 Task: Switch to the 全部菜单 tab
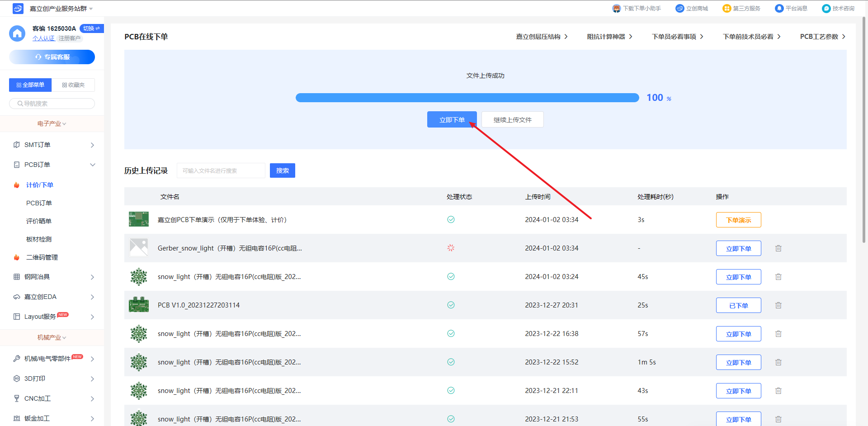click(30, 85)
